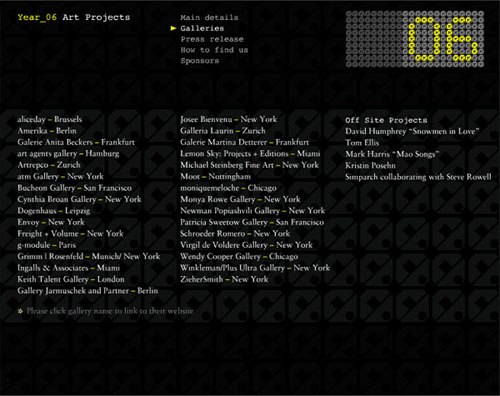Visit Winkleman/Plus Ultra Gallery – New York
The width and height of the screenshot is (500, 396).
[x=255, y=268]
